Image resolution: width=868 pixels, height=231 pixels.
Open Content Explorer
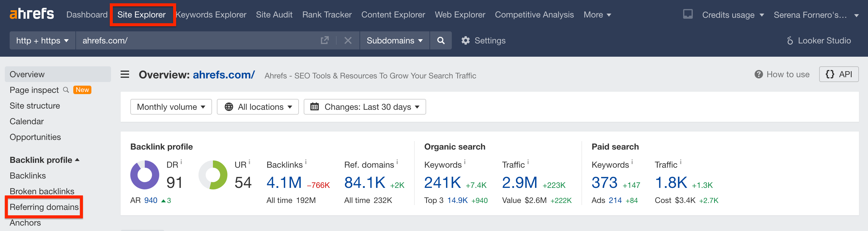click(x=393, y=15)
